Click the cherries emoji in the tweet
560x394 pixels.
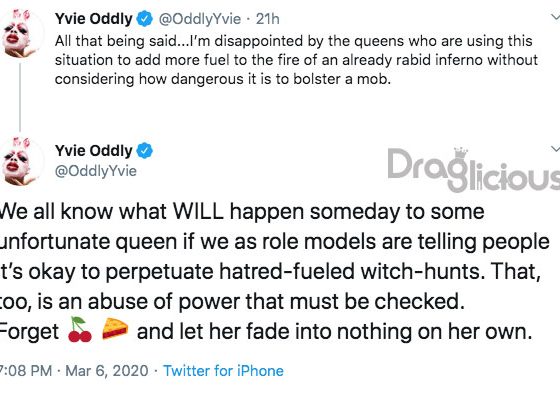(x=80, y=330)
